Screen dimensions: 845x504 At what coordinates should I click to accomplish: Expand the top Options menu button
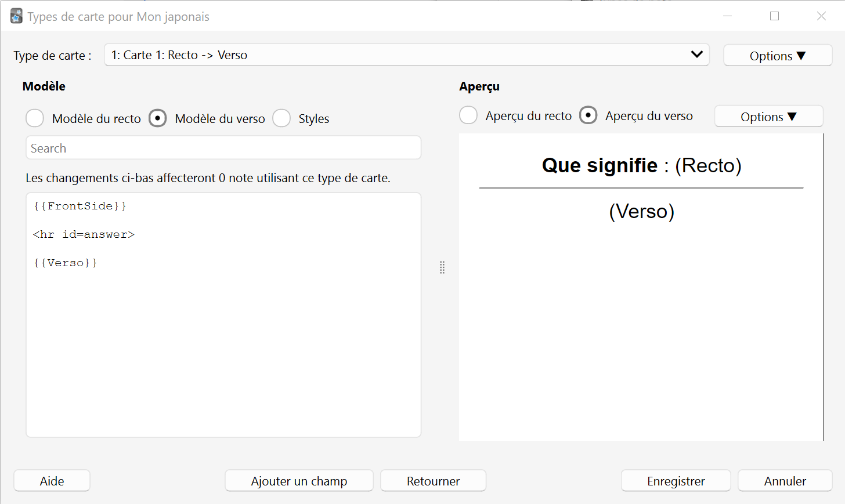778,56
